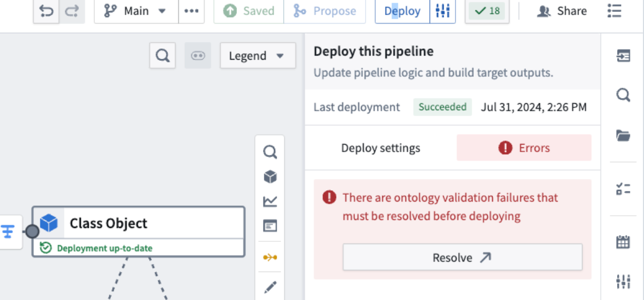Click the undo arrow button

46,11
